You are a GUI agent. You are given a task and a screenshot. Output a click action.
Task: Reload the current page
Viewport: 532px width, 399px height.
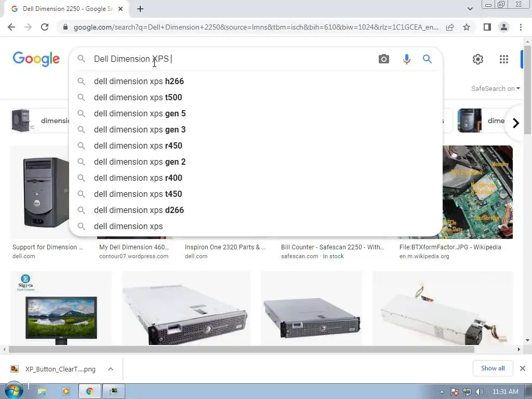pyautogui.click(x=45, y=27)
